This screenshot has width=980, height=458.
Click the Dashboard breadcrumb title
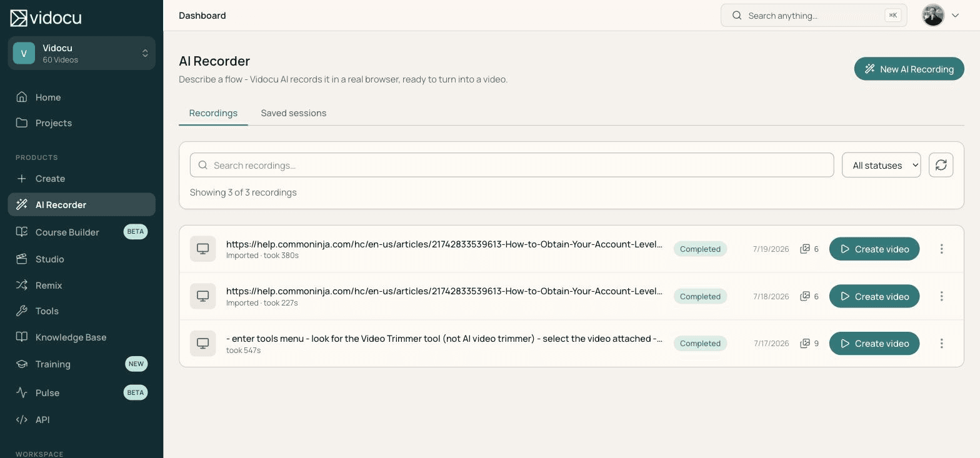pyautogui.click(x=202, y=16)
